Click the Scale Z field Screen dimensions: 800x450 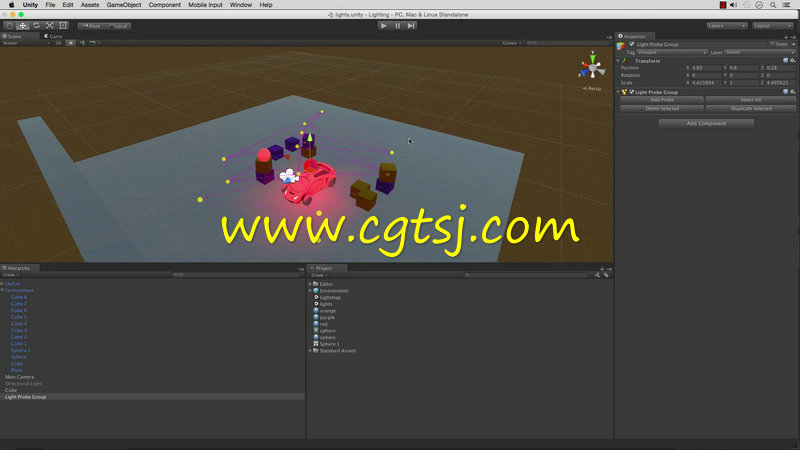[x=781, y=82]
